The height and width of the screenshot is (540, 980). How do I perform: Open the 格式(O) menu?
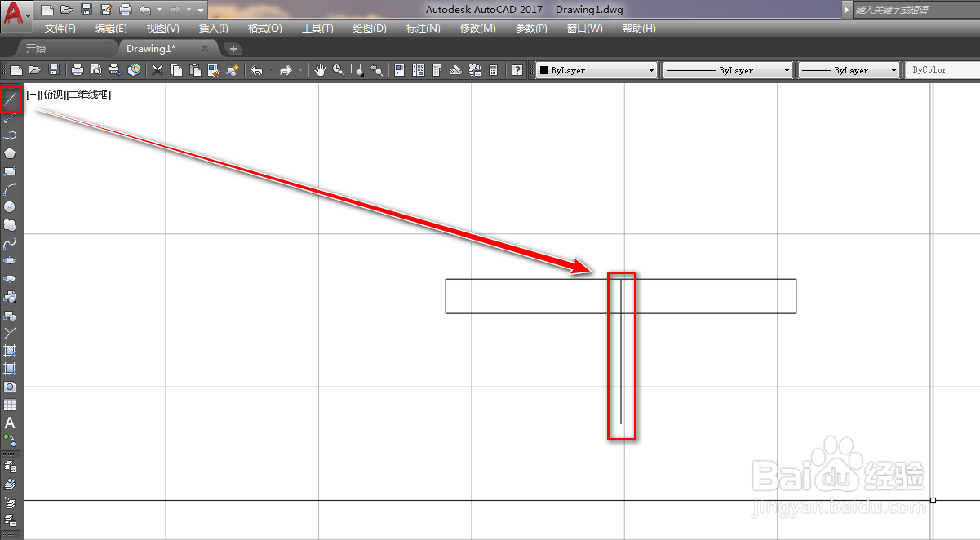pos(265,29)
